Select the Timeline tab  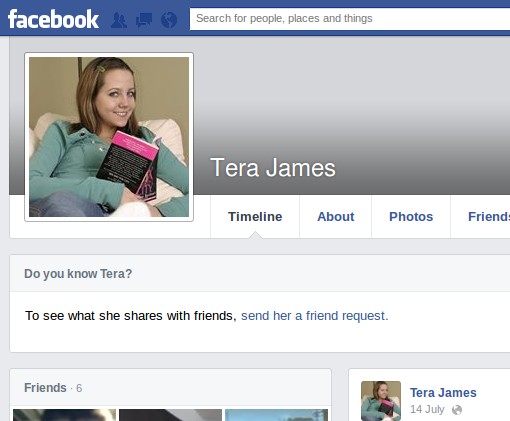pyautogui.click(x=255, y=217)
